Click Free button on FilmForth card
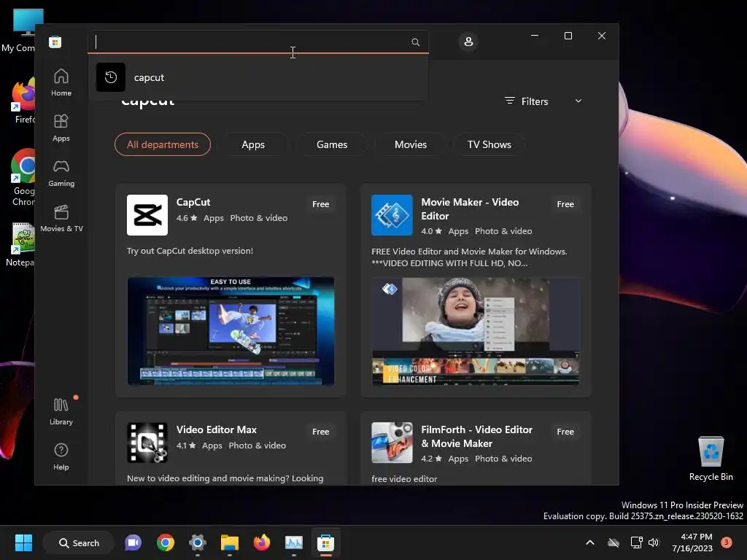Image resolution: width=747 pixels, height=560 pixels. [x=565, y=432]
